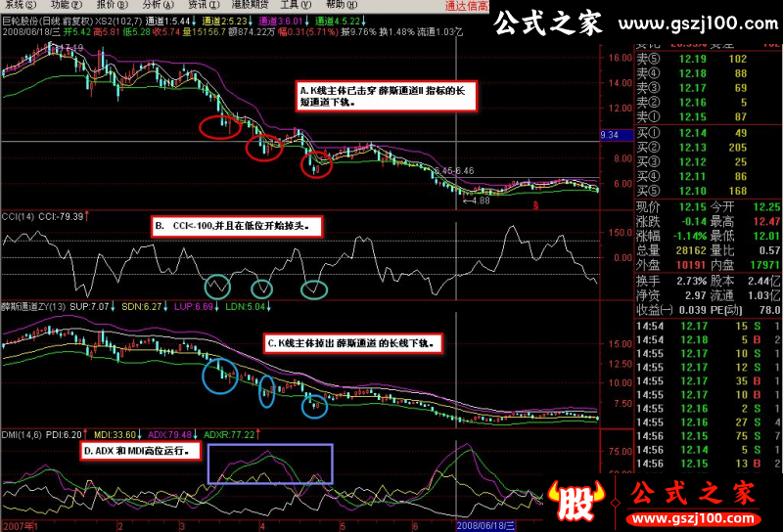Click the magenta ADX:79.48 value
The height and width of the screenshot is (532, 783).
point(169,434)
